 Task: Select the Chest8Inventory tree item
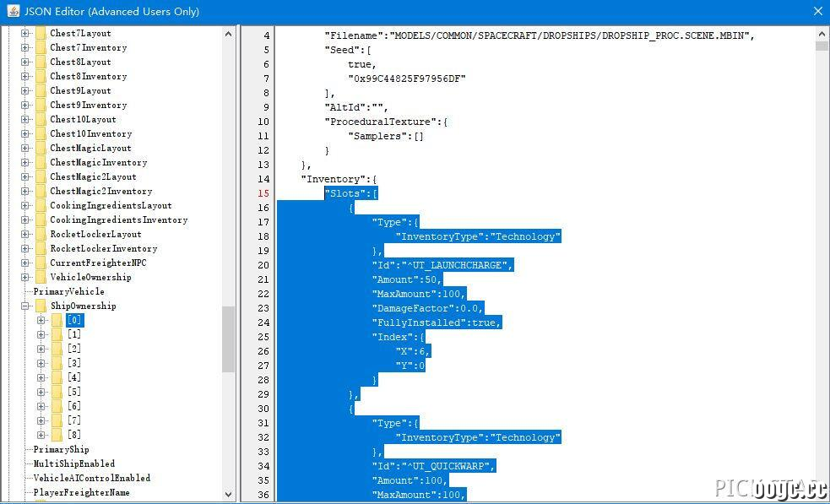click(89, 76)
